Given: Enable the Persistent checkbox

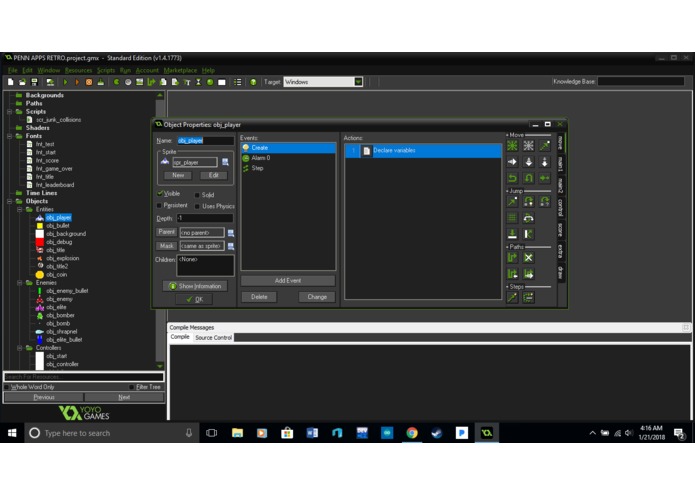Looking at the screenshot, I should click(159, 206).
